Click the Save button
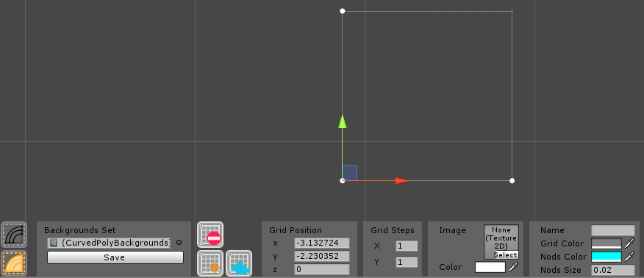The width and height of the screenshot is (644, 278). click(115, 257)
